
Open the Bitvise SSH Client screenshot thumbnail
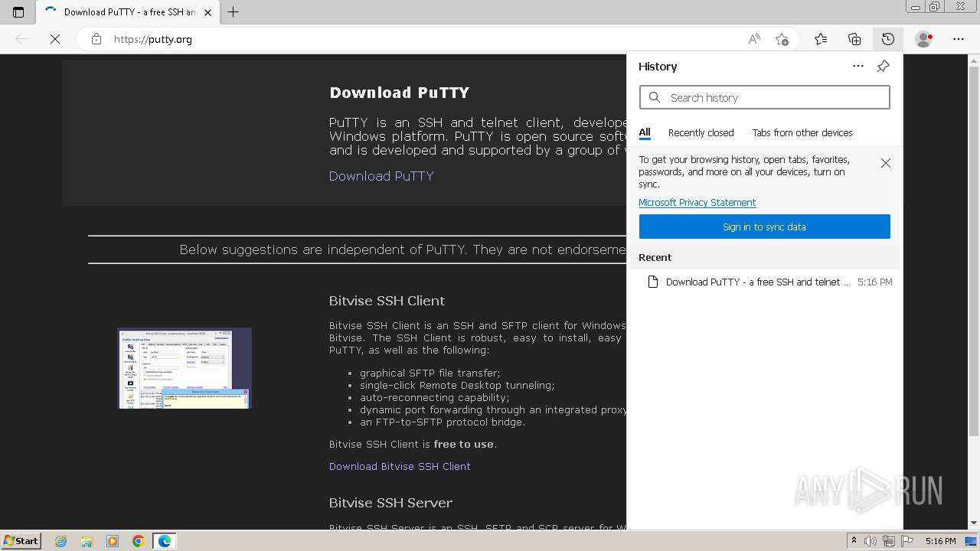185,368
